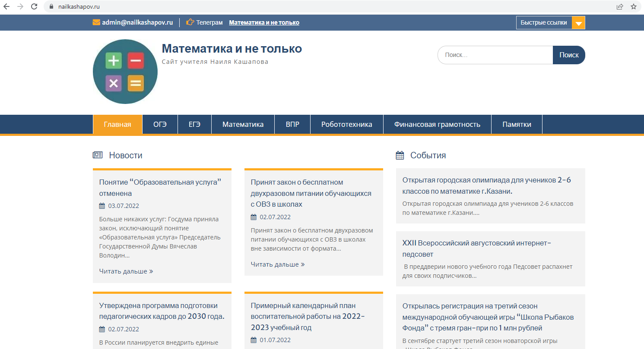
Task: Go back using browser back arrow
Action: coord(6,6)
